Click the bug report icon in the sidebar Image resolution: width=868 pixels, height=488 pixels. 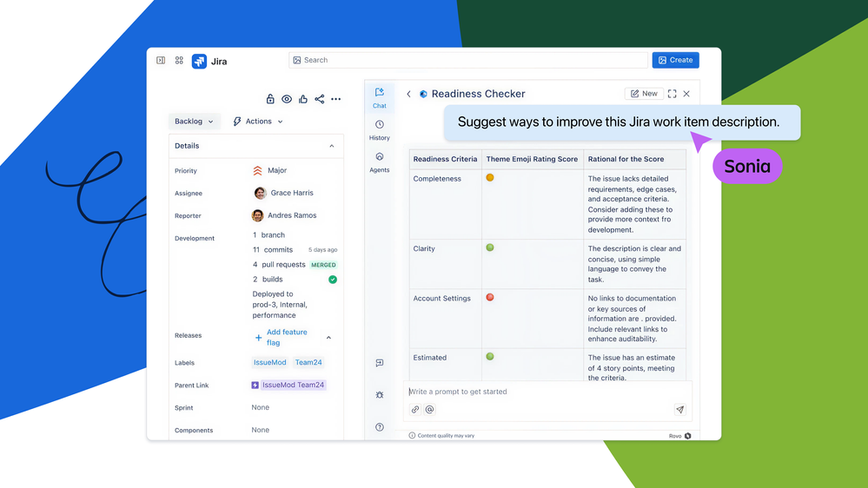pyautogui.click(x=379, y=395)
